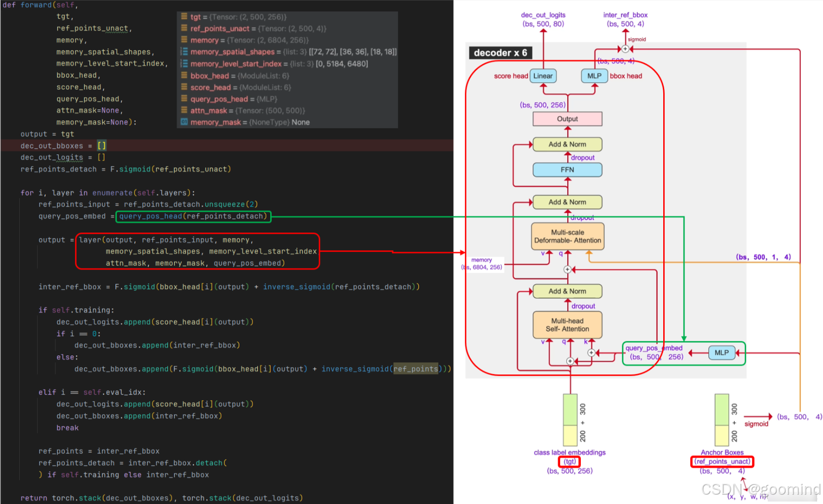Click the 'Anchor Boxes' caption
This screenshot has height=504, width=823.
[722, 452]
